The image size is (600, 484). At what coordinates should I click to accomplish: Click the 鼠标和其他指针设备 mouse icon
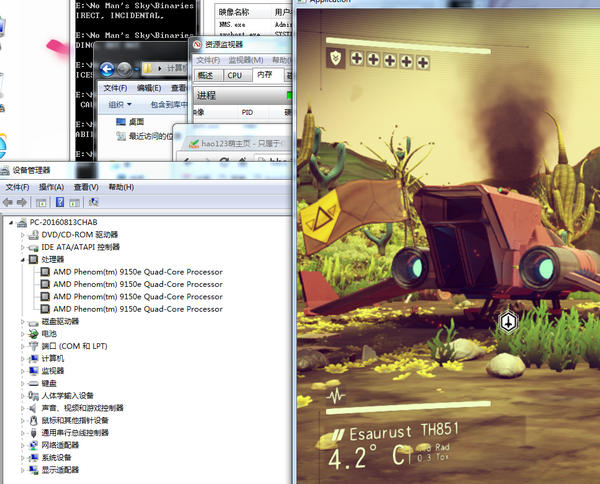coord(34,420)
